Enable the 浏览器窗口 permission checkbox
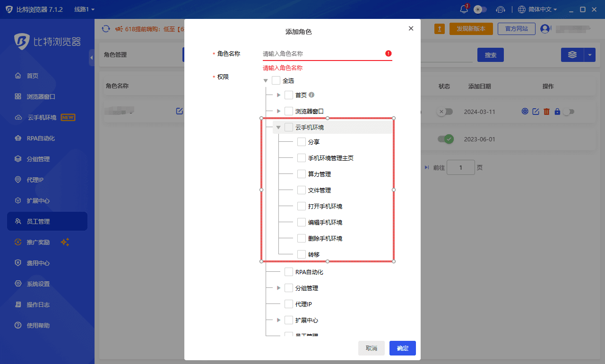The image size is (605, 364). pos(289,111)
